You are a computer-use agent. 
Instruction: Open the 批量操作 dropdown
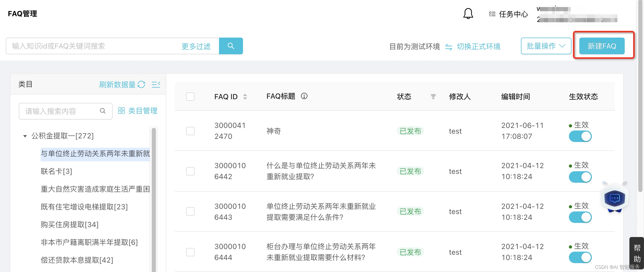tap(546, 46)
